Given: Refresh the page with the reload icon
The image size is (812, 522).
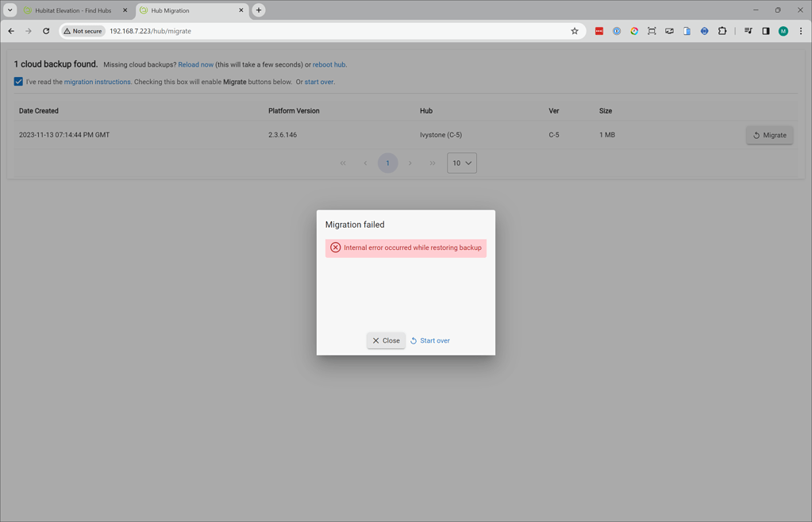Looking at the screenshot, I should [x=46, y=30].
